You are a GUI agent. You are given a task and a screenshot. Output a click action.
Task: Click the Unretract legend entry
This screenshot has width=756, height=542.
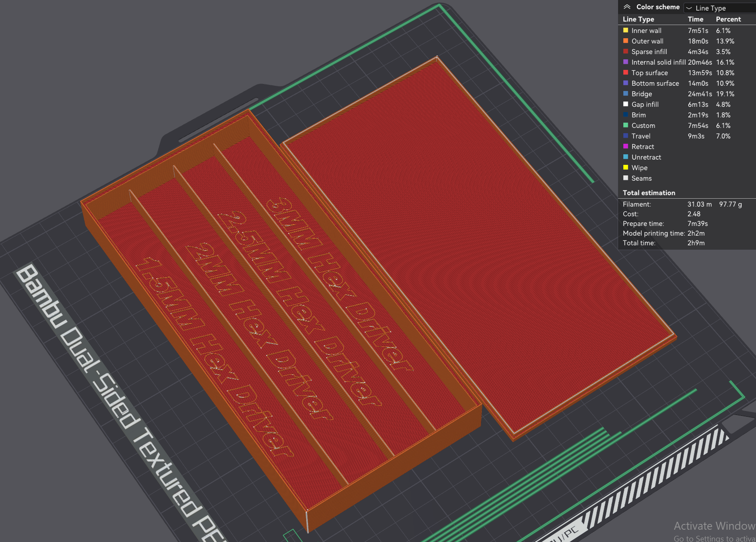(x=646, y=157)
